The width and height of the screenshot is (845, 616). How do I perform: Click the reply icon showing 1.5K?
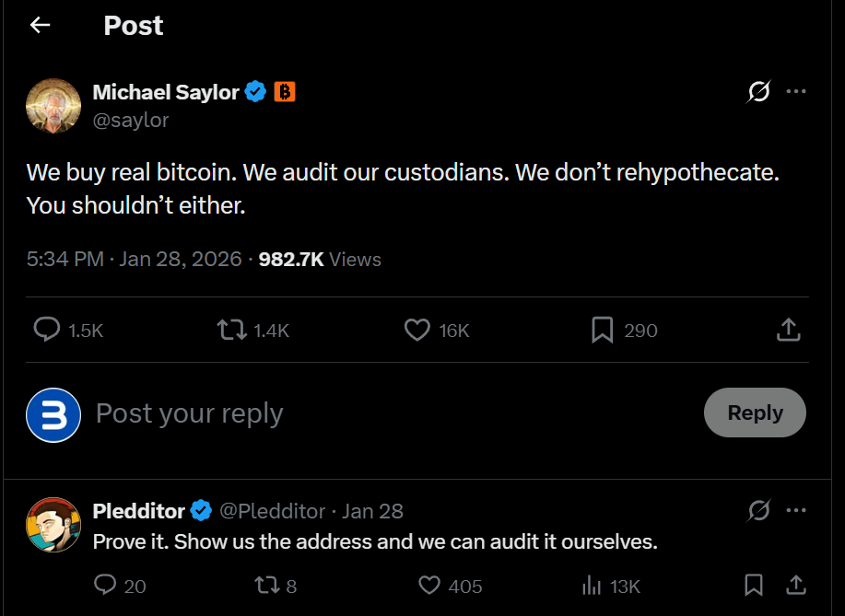(x=47, y=330)
